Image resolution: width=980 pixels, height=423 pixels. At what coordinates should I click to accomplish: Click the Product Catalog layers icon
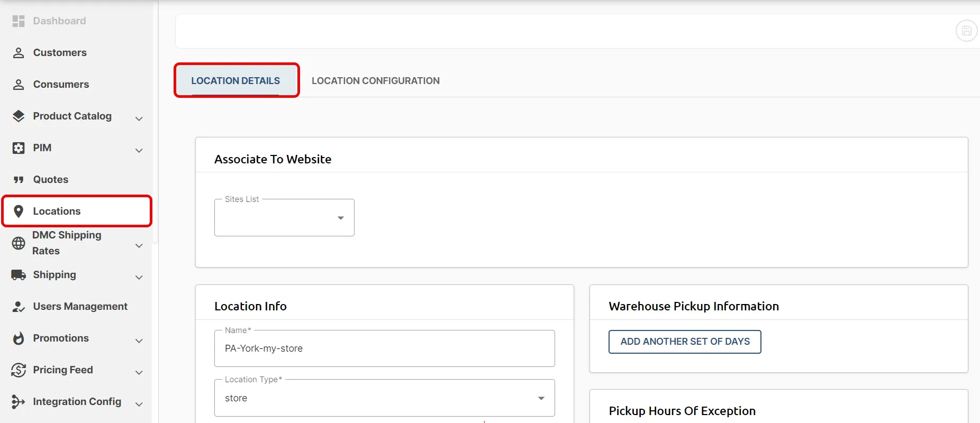click(x=19, y=116)
